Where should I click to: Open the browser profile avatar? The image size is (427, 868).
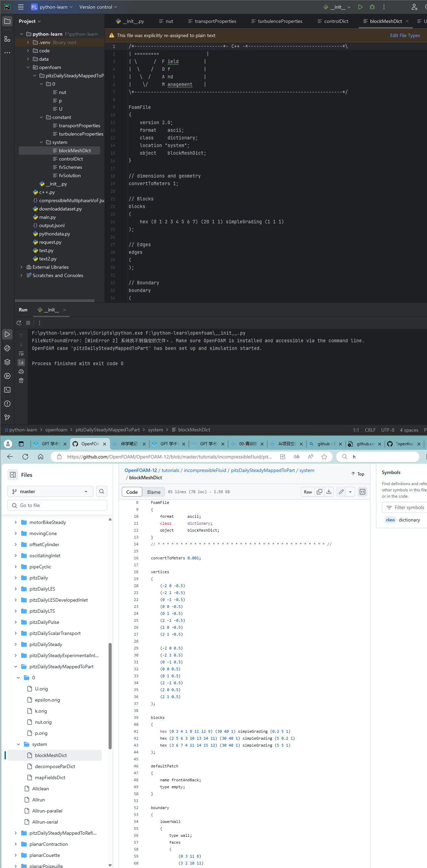[8, 444]
